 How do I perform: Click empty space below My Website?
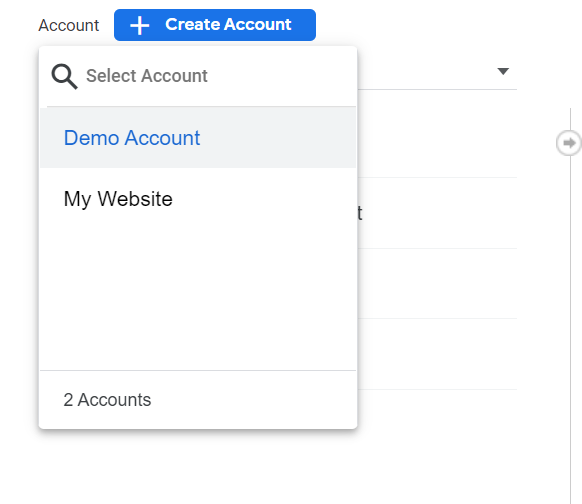pos(198,297)
